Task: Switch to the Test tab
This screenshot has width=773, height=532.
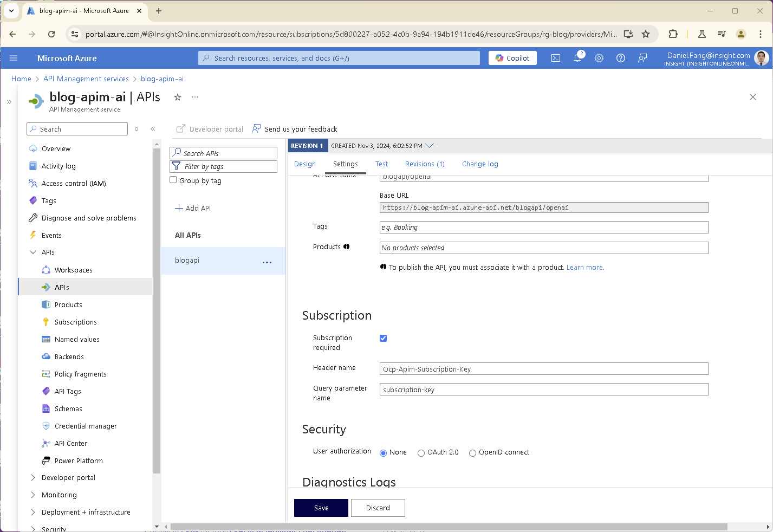Action: coord(381,164)
